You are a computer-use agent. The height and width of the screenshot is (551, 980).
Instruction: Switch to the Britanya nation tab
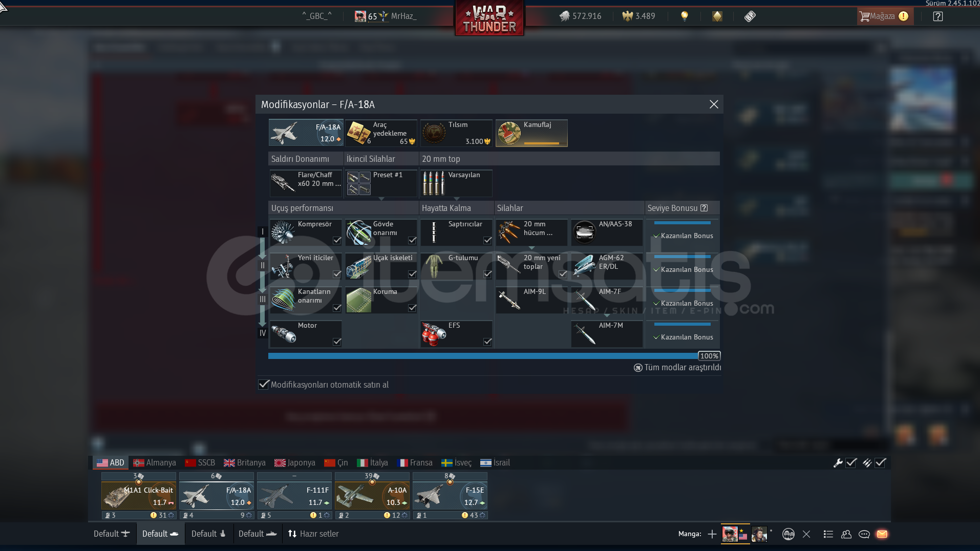click(245, 463)
